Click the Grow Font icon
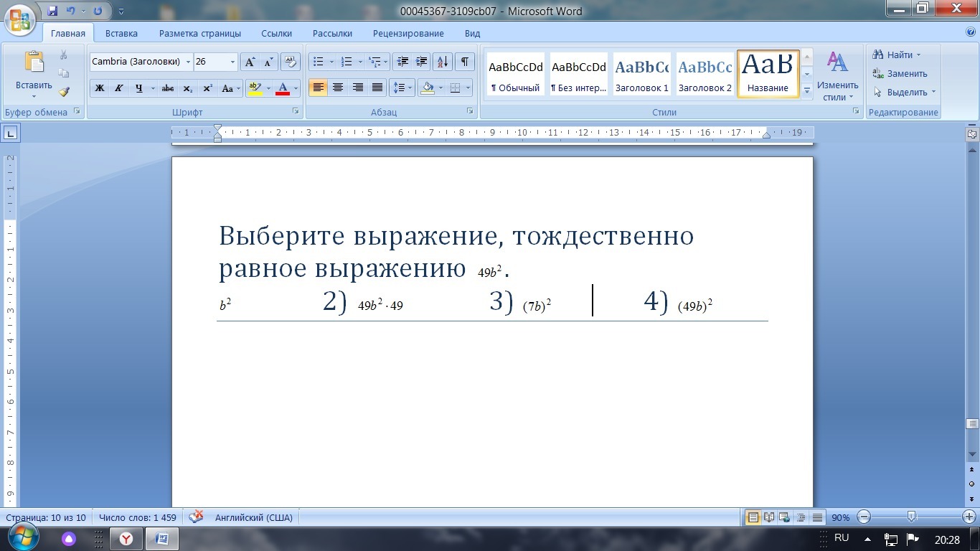 [x=250, y=62]
